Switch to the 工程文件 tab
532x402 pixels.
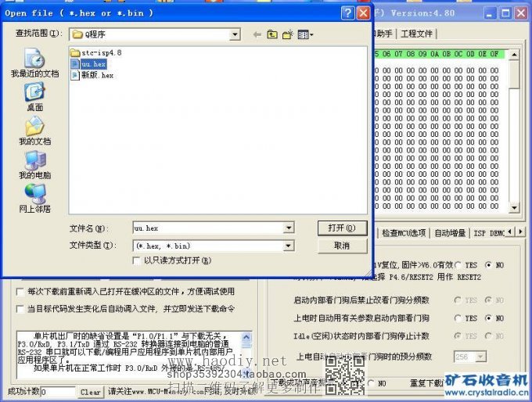tap(416, 34)
